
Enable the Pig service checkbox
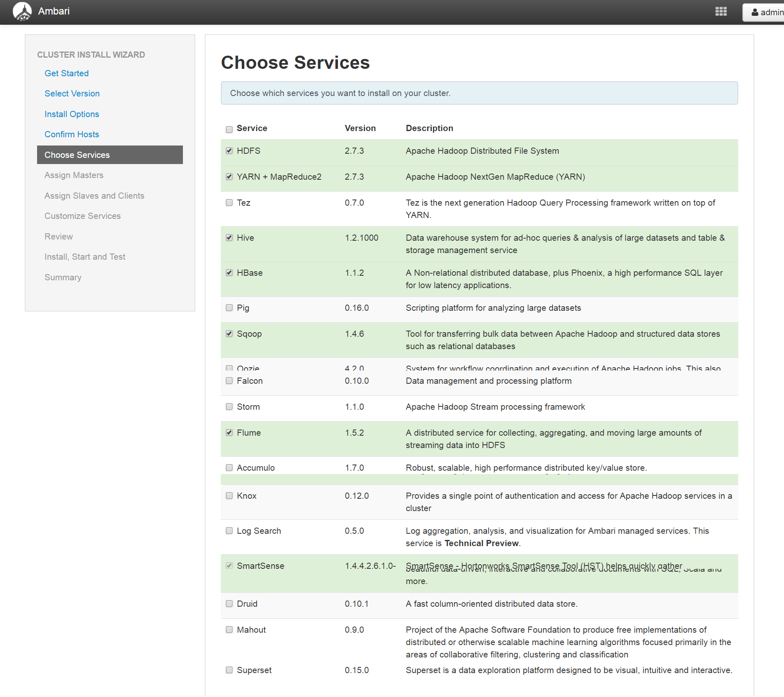229,308
